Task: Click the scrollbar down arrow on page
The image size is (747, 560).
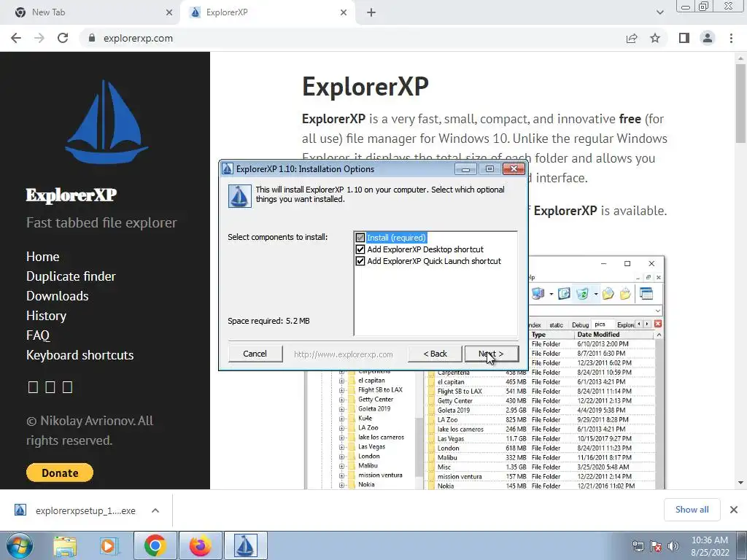Action: pos(740,483)
